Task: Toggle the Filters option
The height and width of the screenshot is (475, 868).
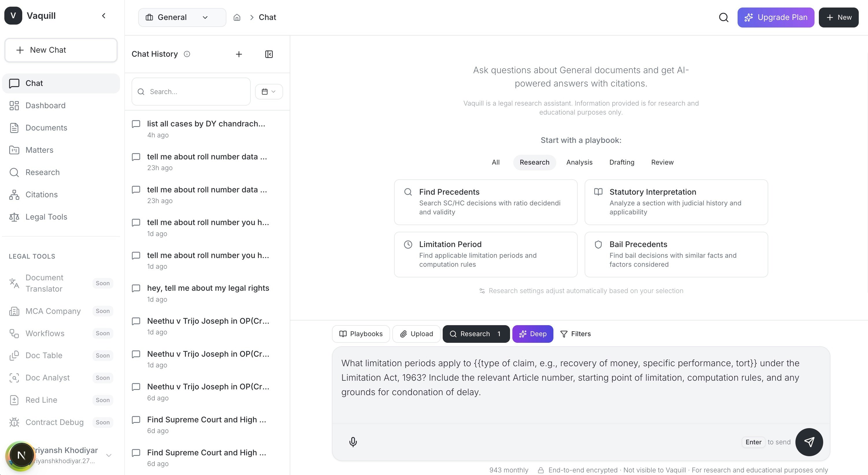Action: 575,334
